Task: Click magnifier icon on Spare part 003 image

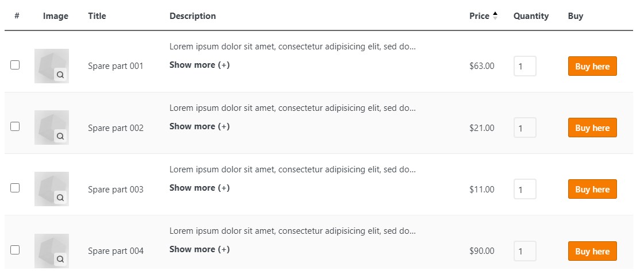Action: click(x=60, y=198)
